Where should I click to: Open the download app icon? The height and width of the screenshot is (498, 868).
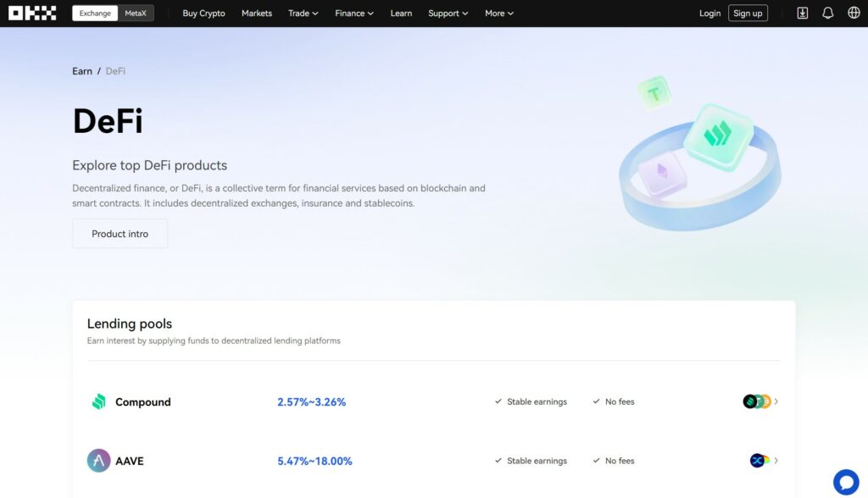pyautogui.click(x=803, y=13)
